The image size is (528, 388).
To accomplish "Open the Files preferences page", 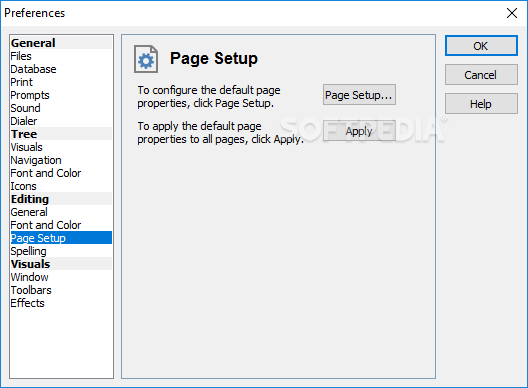I will point(61,56).
